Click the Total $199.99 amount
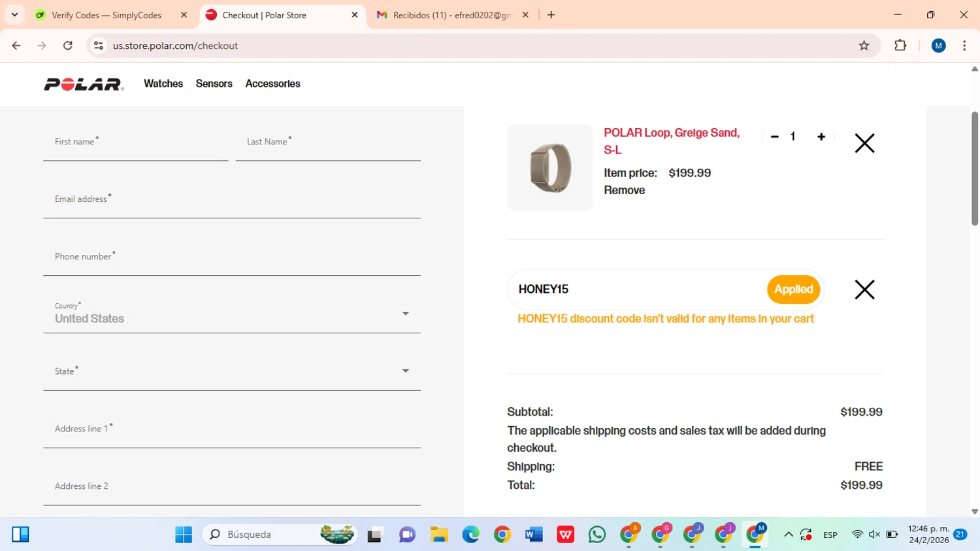Image resolution: width=980 pixels, height=551 pixels. [x=861, y=485]
